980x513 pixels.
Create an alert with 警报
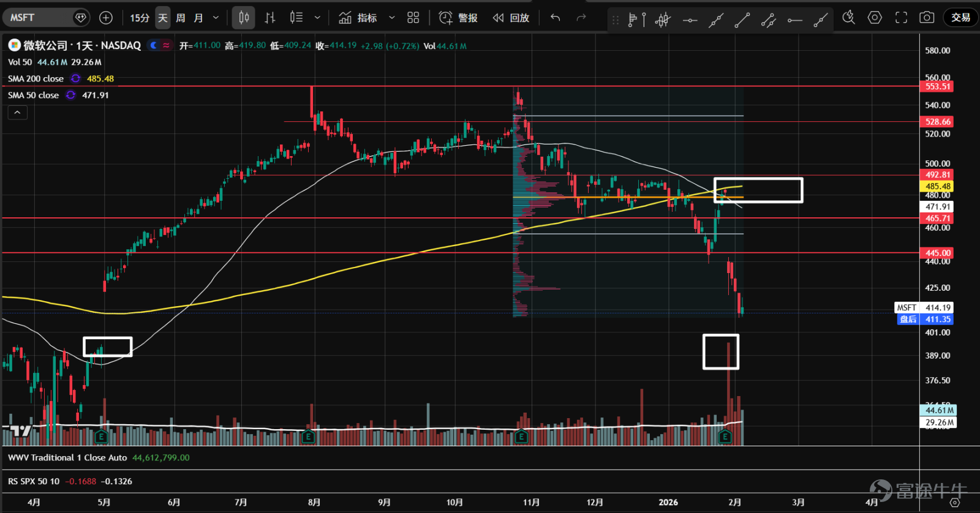(x=458, y=18)
